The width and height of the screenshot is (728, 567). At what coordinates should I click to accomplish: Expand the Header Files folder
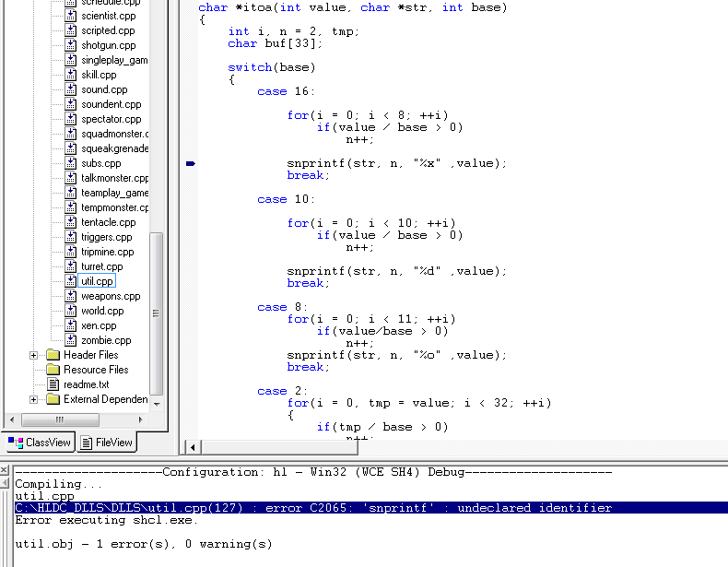(33, 356)
